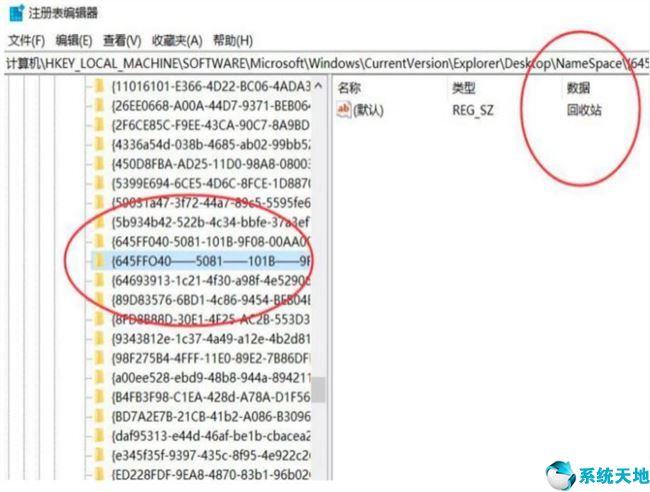Screen dimensions: 650x492
Task: Select tree key {daf95313-e44d-46af-be1b-cbacea2
Action: (211, 436)
